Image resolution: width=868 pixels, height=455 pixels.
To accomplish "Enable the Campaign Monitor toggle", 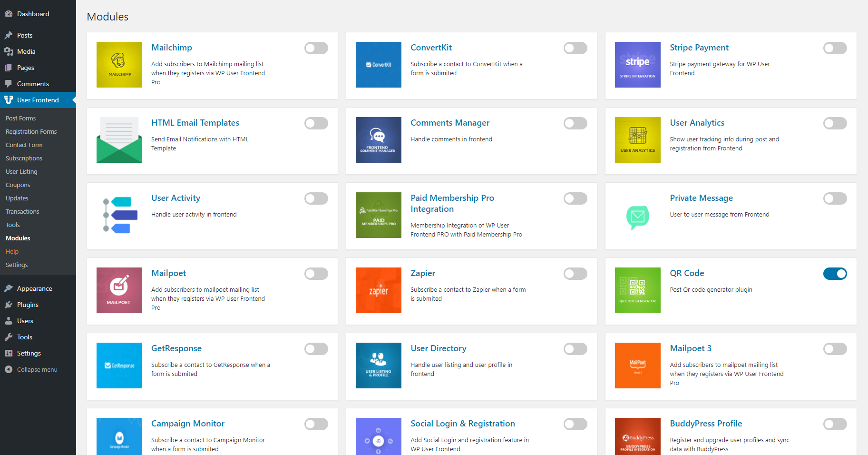I will pyautogui.click(x=316, y=424).
